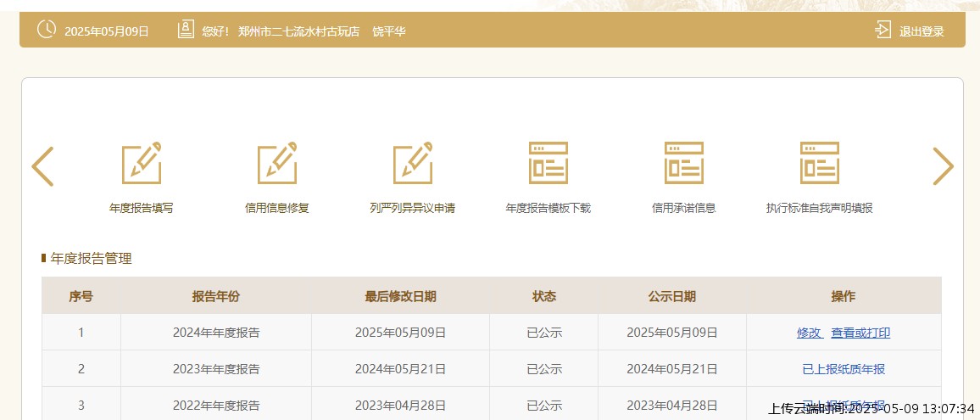Click the 已公示 status in the 2024 report row
This screenshot has width=980, height=420.
point(544,333)
